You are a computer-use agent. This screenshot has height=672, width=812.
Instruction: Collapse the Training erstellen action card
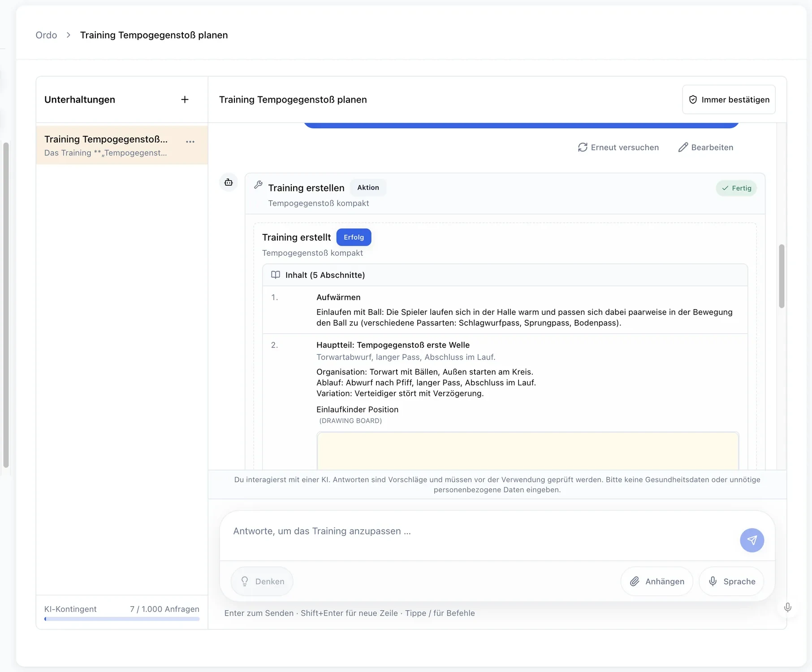point(505,194)
